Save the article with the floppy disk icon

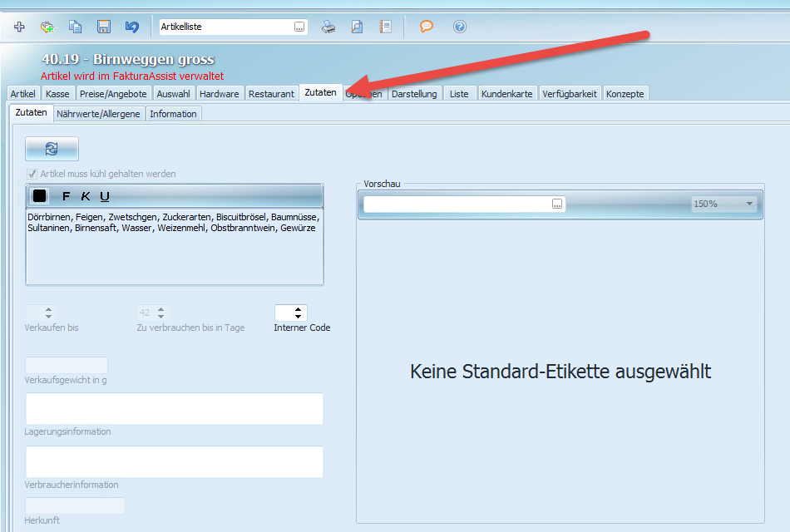[x=104, y=27]
